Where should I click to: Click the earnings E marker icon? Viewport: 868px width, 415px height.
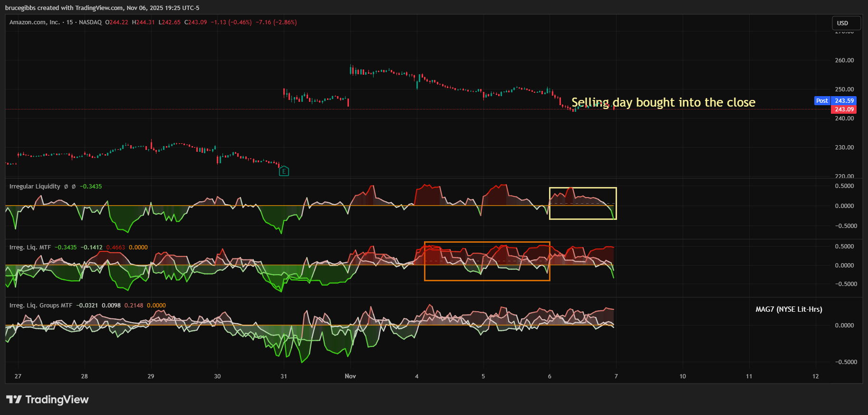click(284, 171)
